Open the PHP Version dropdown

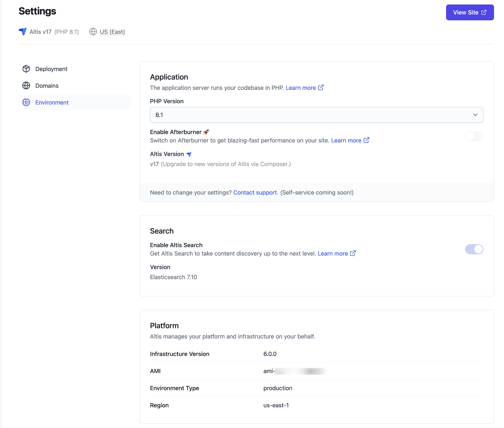click(475, 115)
